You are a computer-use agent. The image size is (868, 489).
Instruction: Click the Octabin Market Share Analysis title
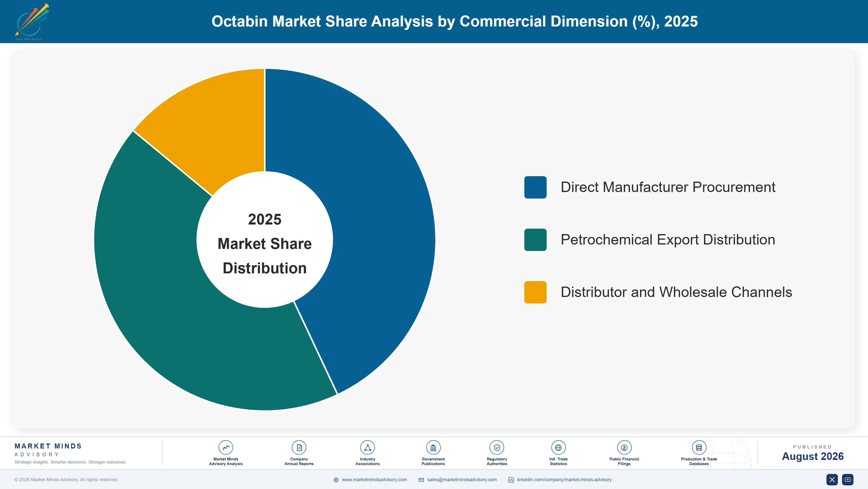[455, 21]
